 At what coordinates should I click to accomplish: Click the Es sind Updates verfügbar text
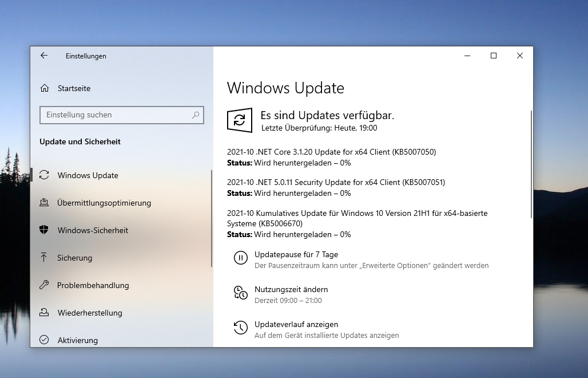[x=327, y=115]
